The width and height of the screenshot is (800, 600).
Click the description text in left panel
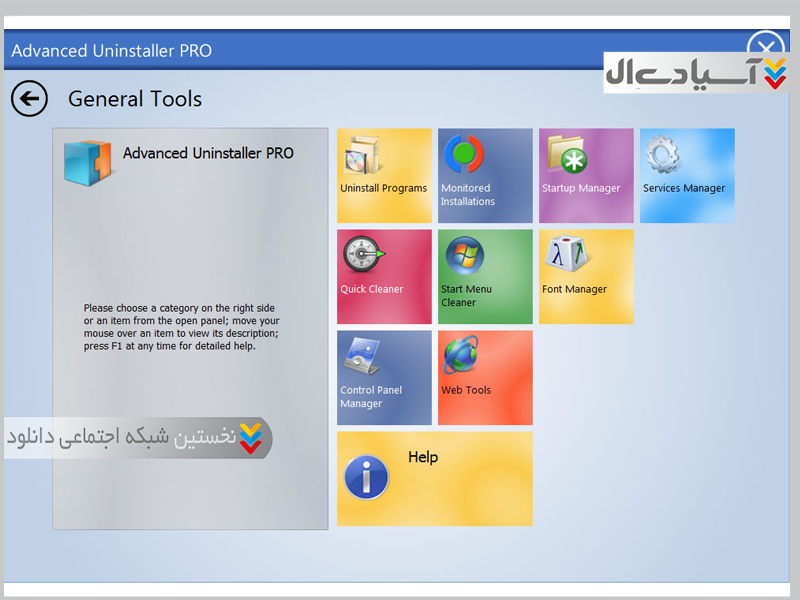[x=180, y=327]
